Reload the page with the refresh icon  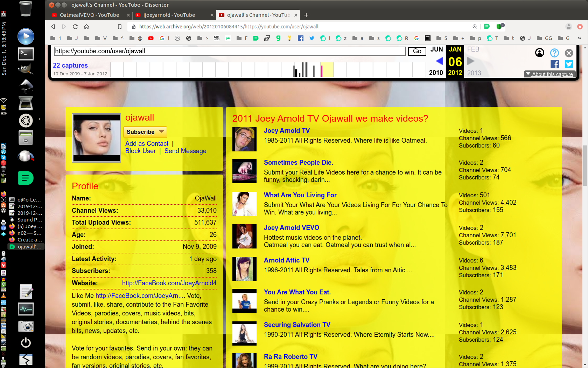75,27
